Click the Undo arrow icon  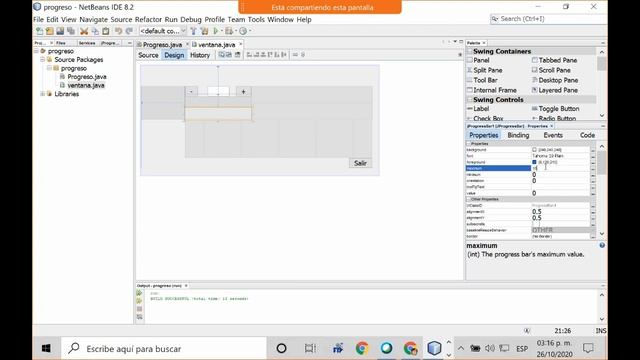coord(118,31)
